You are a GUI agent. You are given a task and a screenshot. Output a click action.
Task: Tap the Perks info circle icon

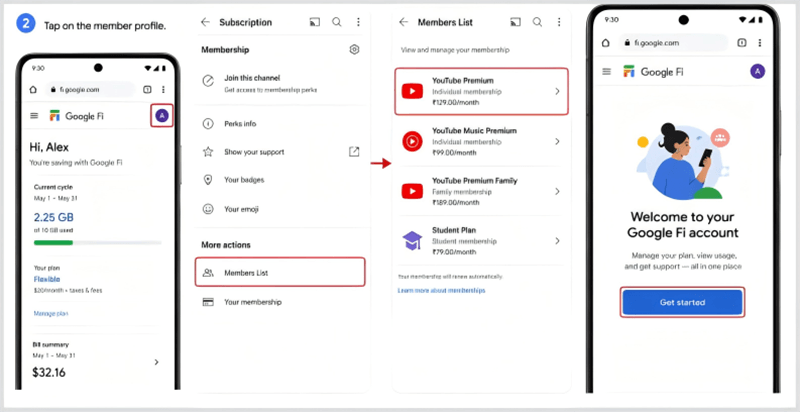point(208,123)
